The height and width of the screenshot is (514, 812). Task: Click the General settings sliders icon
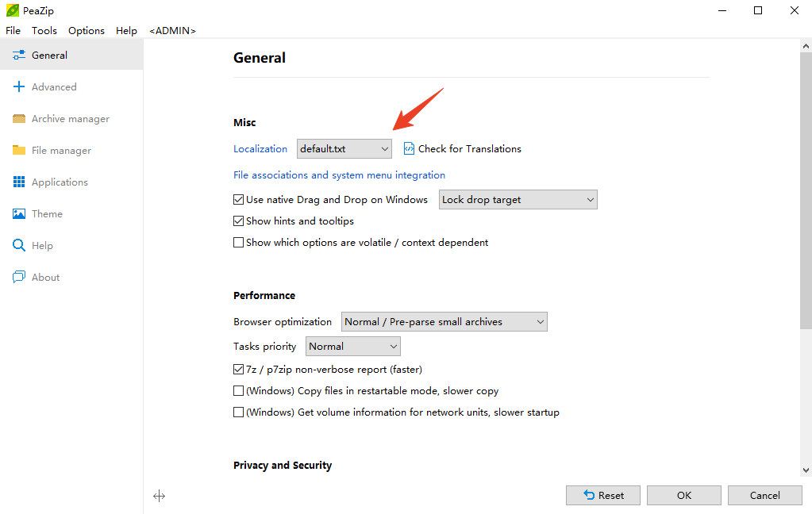pyautogui.click(x=18, y=55)
